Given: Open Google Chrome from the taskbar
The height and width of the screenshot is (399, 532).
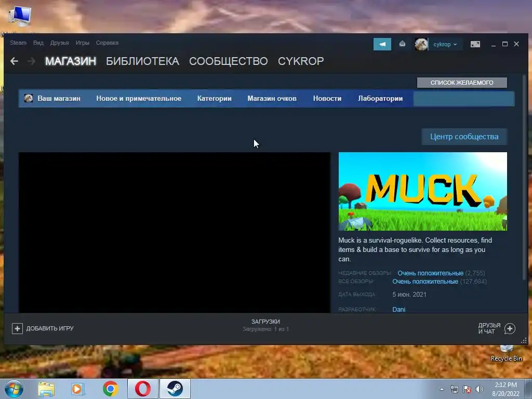Looking at the screenshot, I should click(x=110, y=389).
